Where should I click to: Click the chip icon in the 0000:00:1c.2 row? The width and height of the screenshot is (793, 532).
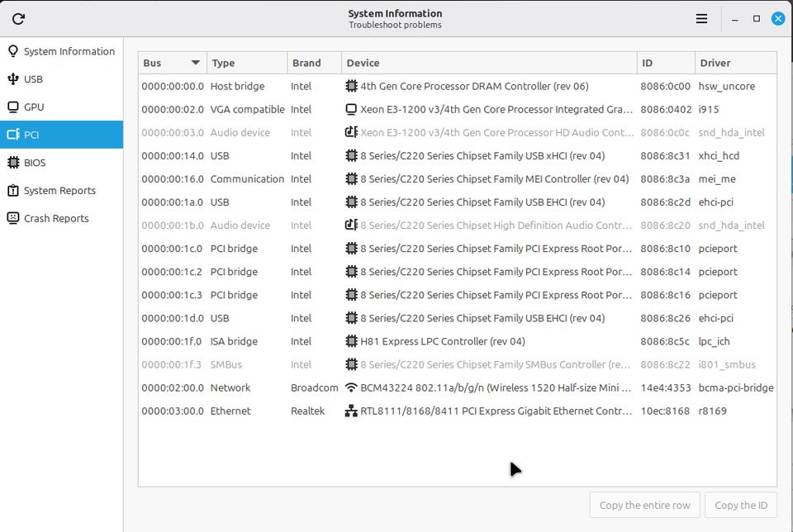click(x=351, y=272)
